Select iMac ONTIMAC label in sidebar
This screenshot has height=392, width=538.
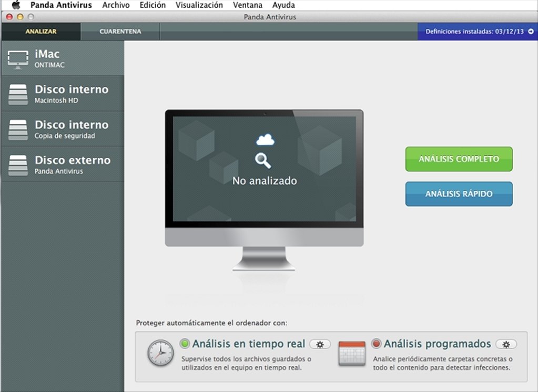(x=49, y=59)
